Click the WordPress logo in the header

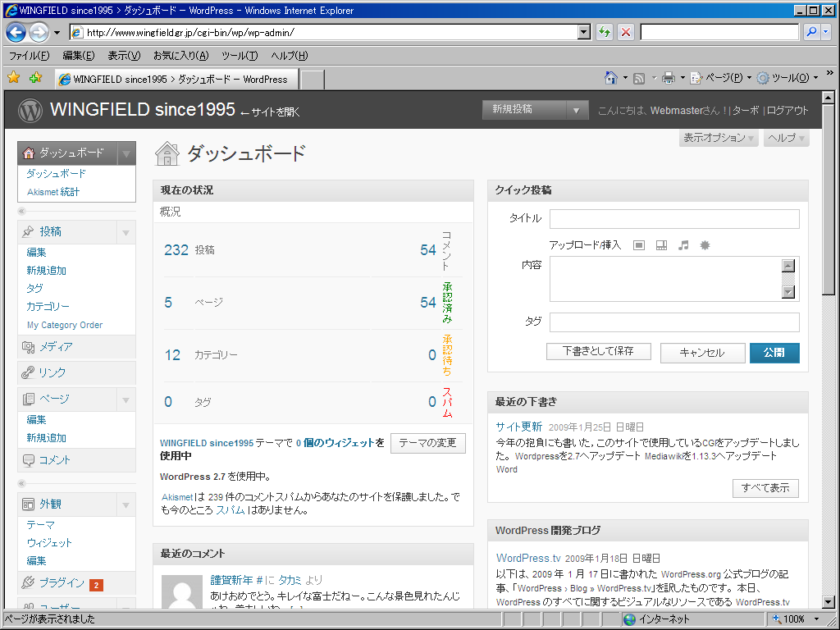point(30,111)
